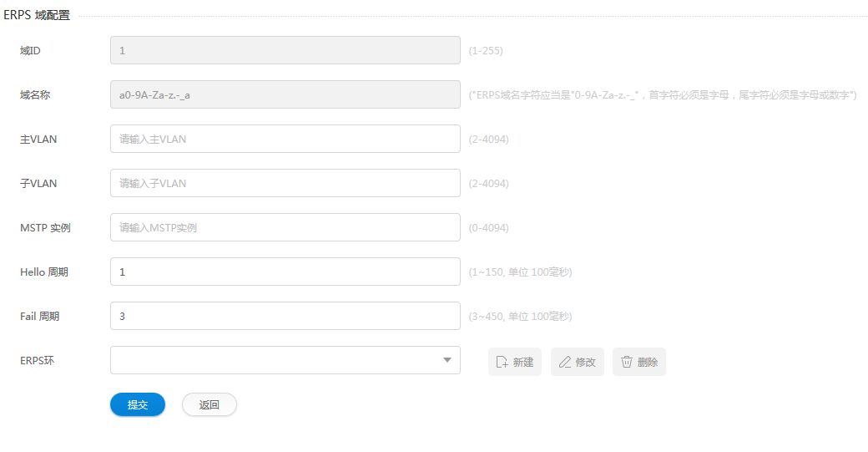Click the (2-4094) hint beside 子VLAN
868x452 pixels.
pyautogui.click(x=488, y=184)
